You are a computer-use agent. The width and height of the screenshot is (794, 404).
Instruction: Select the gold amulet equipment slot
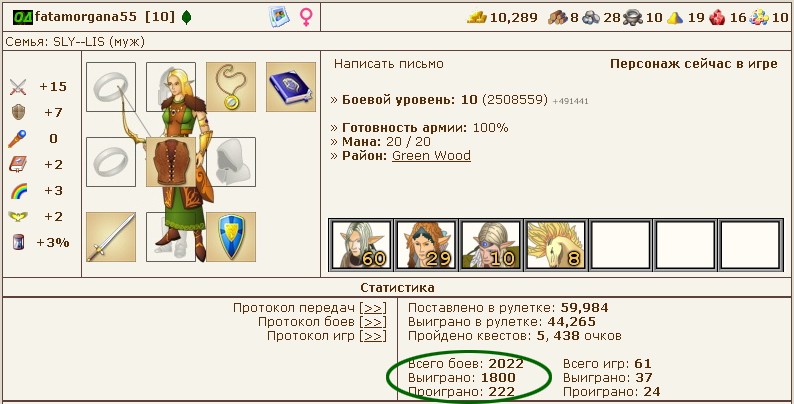(231, 87)
